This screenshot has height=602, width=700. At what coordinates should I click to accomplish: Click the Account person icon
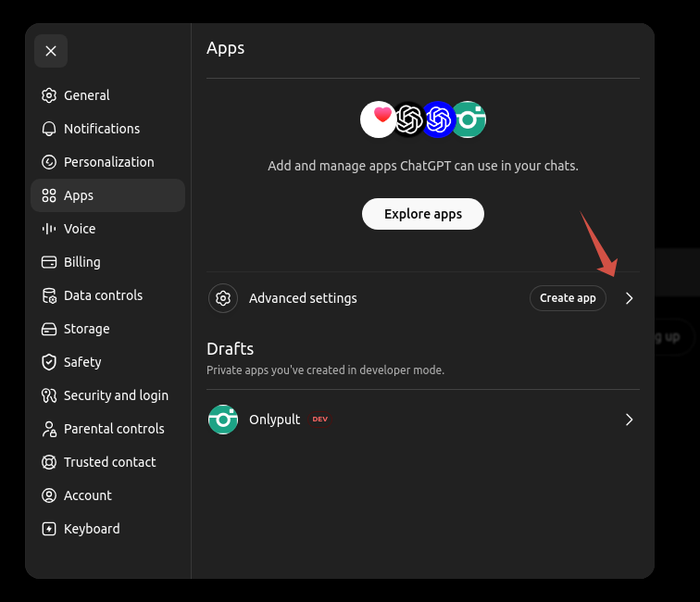coord(49,495)
